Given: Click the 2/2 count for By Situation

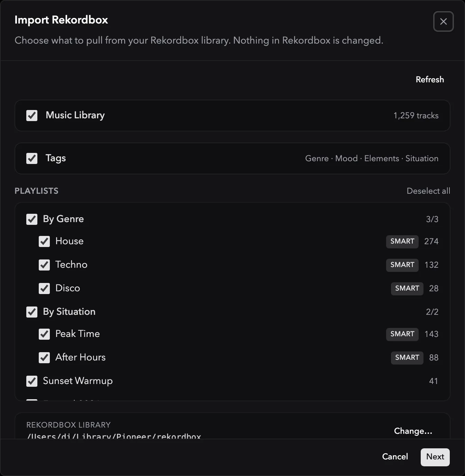Looking at the screenshot, I should click(432, 312).
